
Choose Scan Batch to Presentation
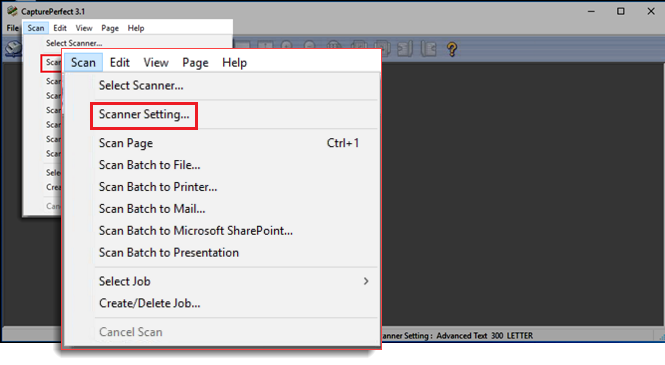point(169,253)
